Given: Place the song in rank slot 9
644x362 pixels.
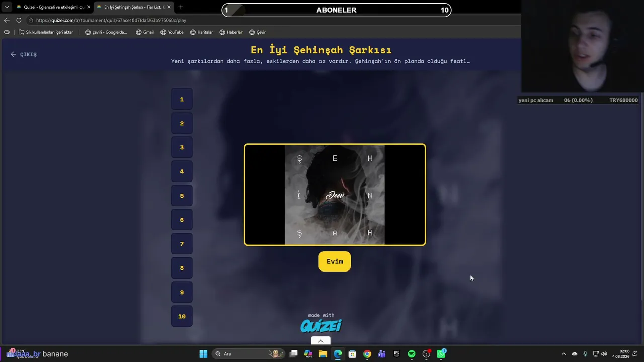Looking at the screenshot, I should [x=182, y=292].
